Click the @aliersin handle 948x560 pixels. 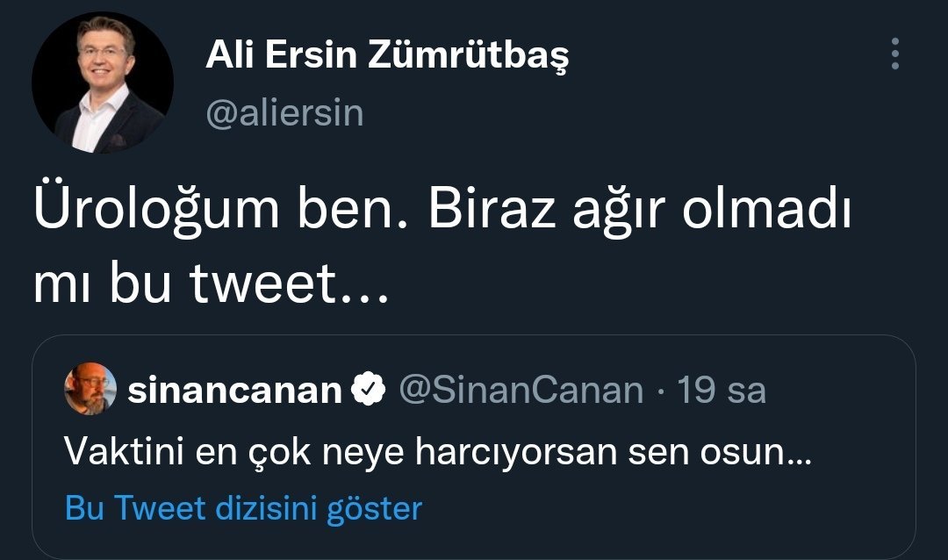(284, 113)
